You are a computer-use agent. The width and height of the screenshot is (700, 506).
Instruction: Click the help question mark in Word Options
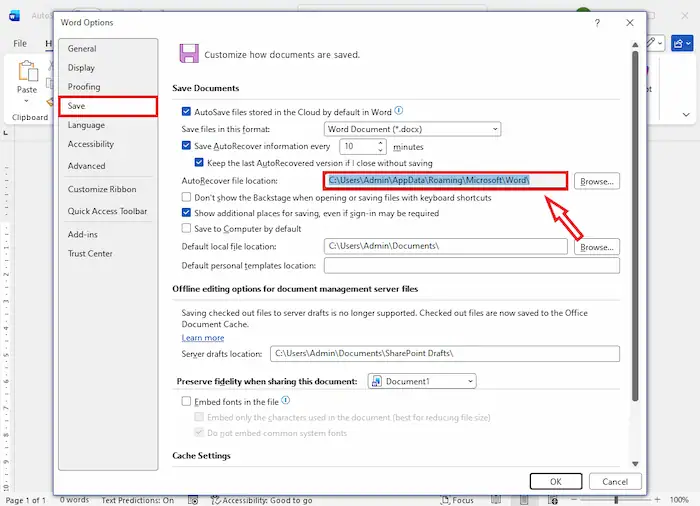[597, 22]
